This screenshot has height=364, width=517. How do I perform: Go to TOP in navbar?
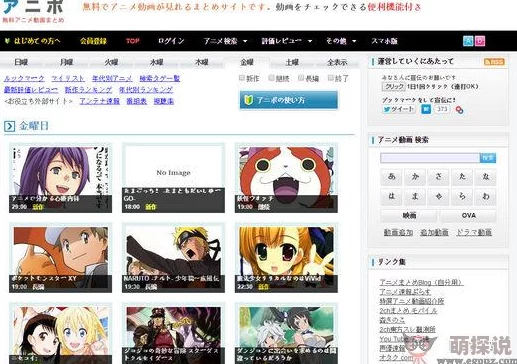pos(133,41)
